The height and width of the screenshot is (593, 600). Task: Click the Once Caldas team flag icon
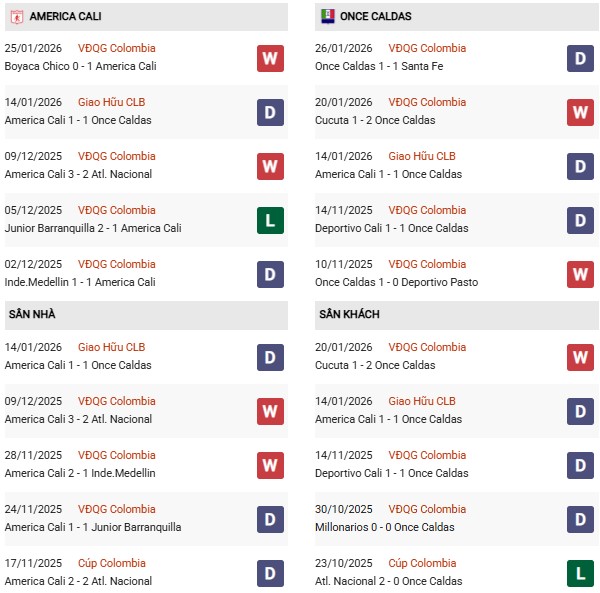point(327,17)
